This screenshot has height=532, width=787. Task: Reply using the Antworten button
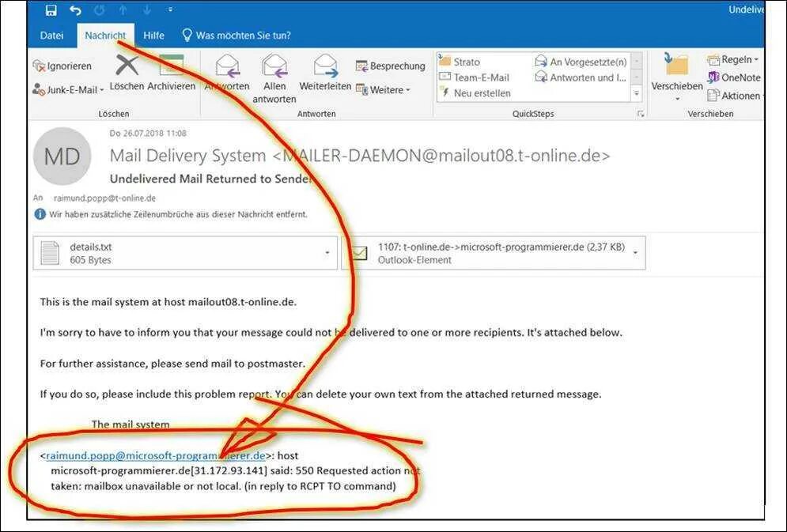point(227,74)
